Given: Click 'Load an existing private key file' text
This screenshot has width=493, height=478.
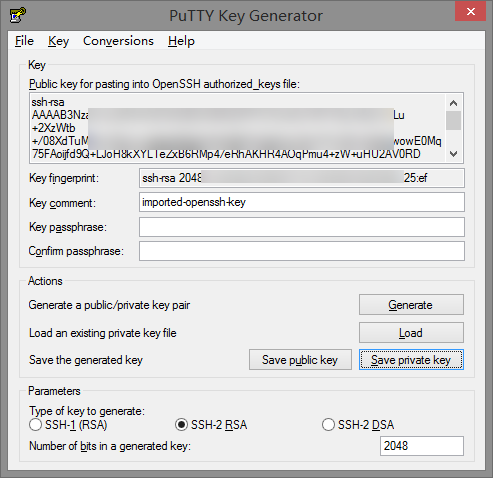Looking at the screenshot, I should [103, 333].
